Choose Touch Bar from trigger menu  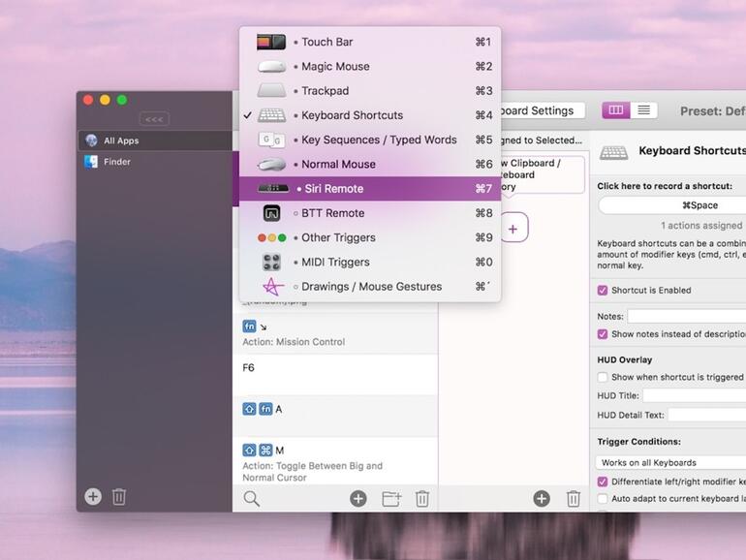pyautogui.click(x=370, y=42)
